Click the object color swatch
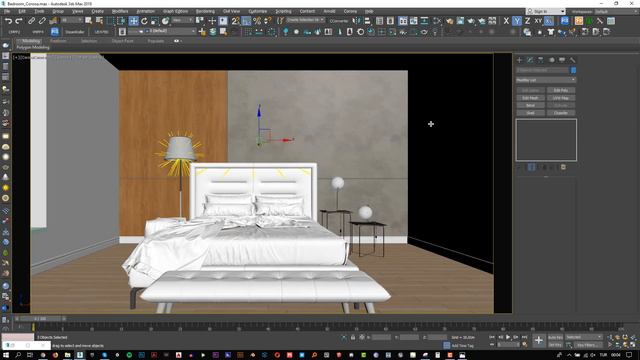 [x=573, y=70]
